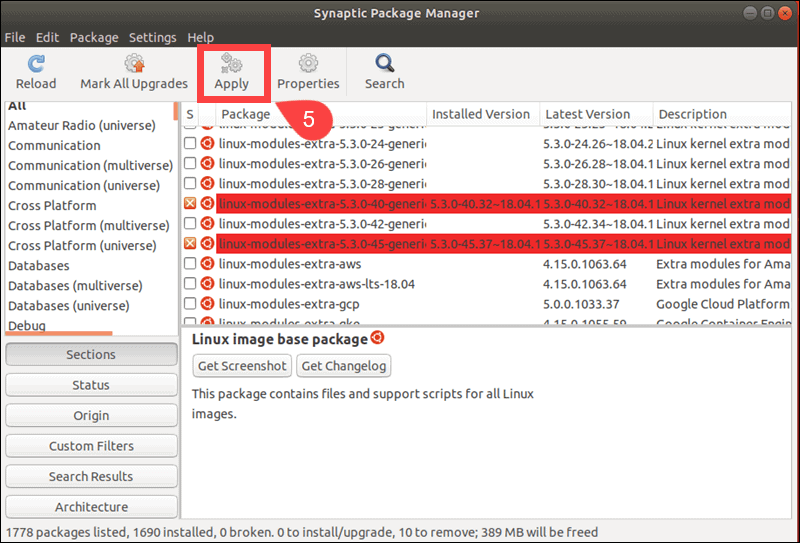Viewport: 800px width, 543px height.
Task: Click Ubuntu logo beside Linux image base package
Action: point(378,337)
